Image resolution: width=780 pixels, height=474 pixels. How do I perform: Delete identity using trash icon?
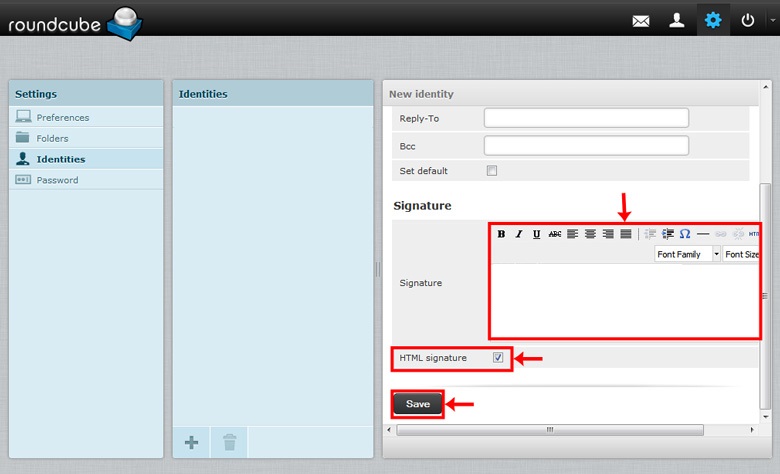pyautogui.click(x=229, y=441)
